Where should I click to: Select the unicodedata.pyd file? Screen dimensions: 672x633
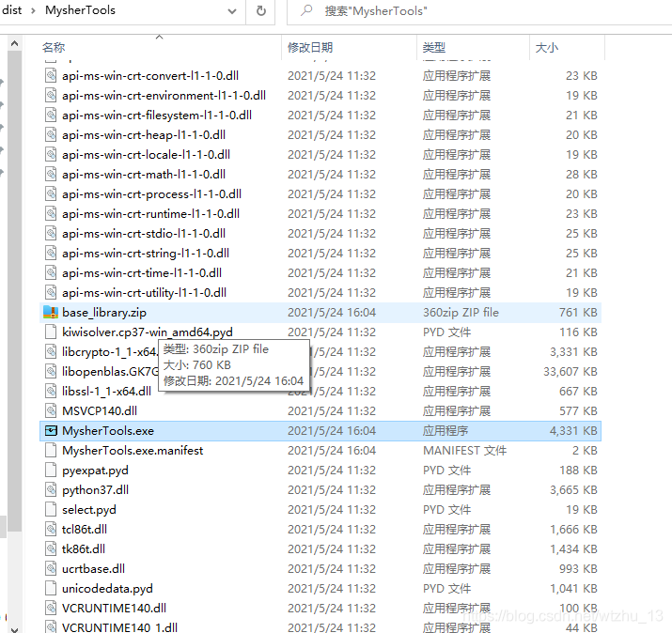coord(107,589)
